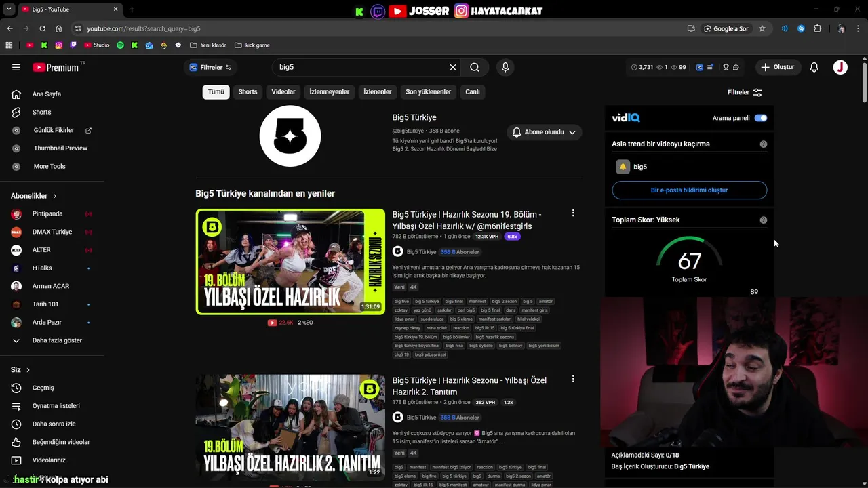This screenshot has width=868, height=488.
Task: Play the Yılbaşı Özel Hazırlık 2. Tanıtım thumbnail
Action: (x=290, y=428)
